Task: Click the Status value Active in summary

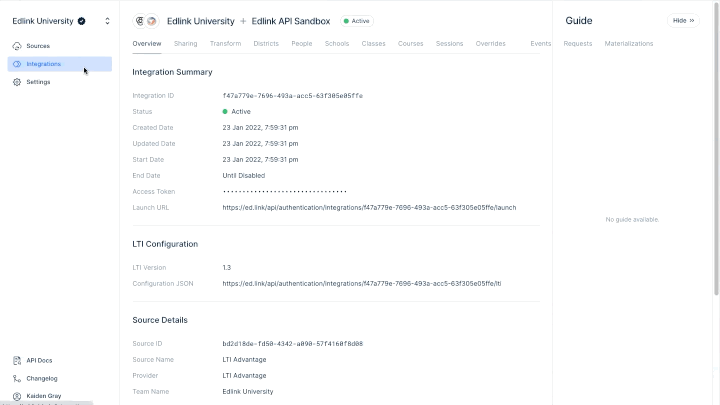Action: point(236,112)
